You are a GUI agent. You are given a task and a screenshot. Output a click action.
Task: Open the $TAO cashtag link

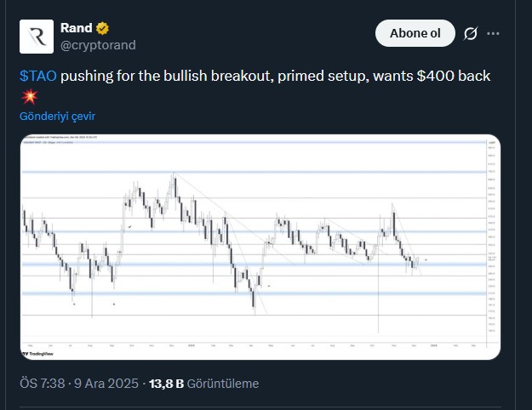pyautogui.click(x=37, y=77)
